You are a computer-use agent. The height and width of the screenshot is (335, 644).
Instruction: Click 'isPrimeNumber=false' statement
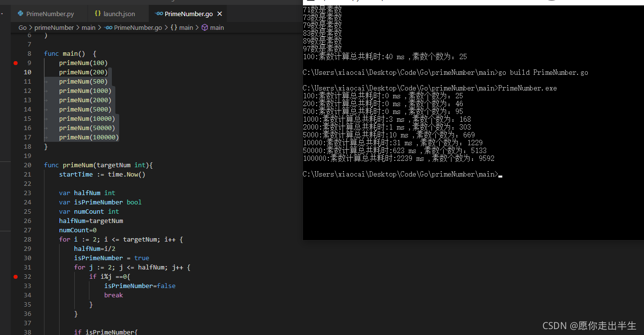click(140, 286)
